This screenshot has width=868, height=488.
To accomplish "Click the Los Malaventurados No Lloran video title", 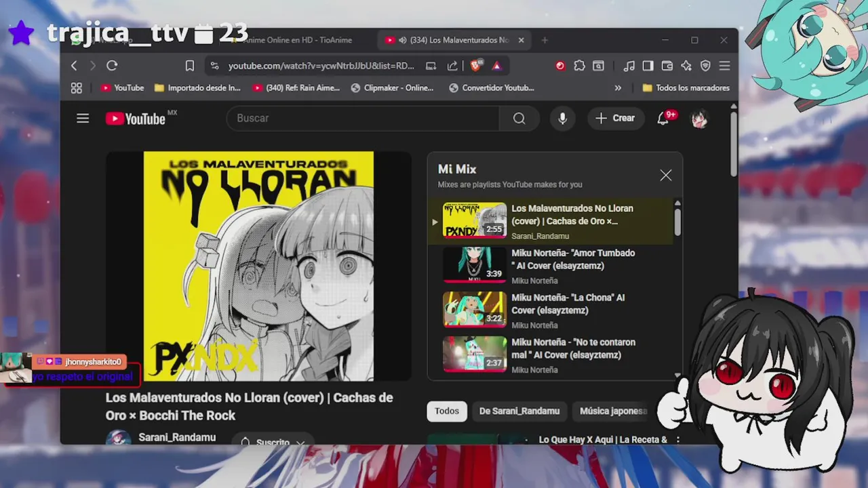I will coord(250,407).
